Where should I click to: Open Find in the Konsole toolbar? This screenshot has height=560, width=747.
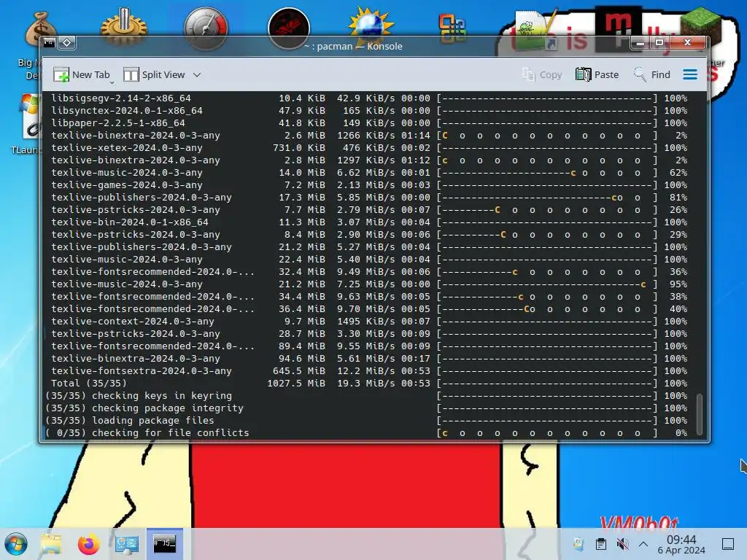(x=651, y=74)
